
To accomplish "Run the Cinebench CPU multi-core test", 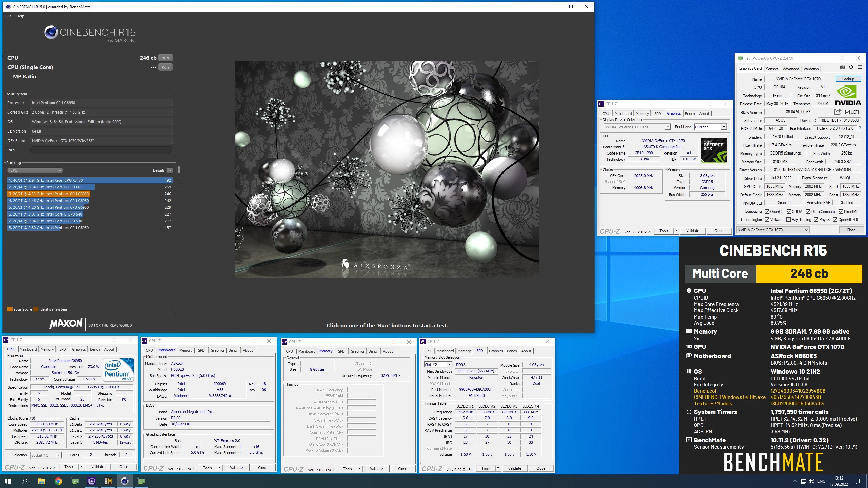I will pos(165,58).
